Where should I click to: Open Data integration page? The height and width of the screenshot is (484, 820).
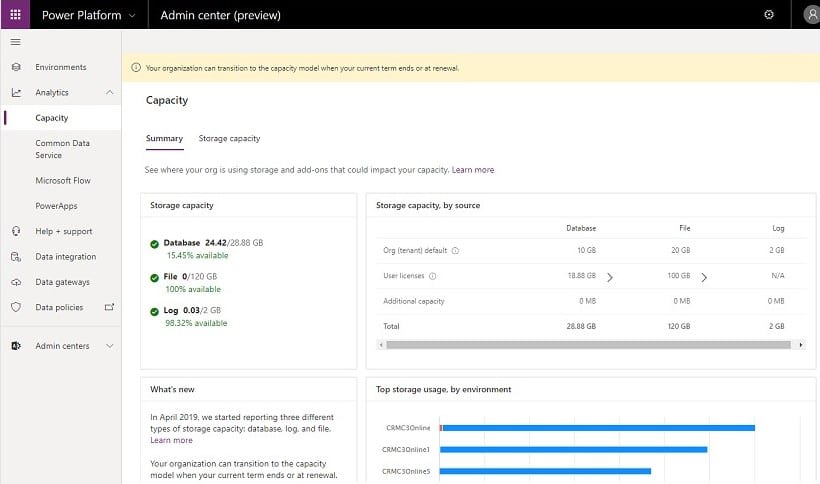65,257
